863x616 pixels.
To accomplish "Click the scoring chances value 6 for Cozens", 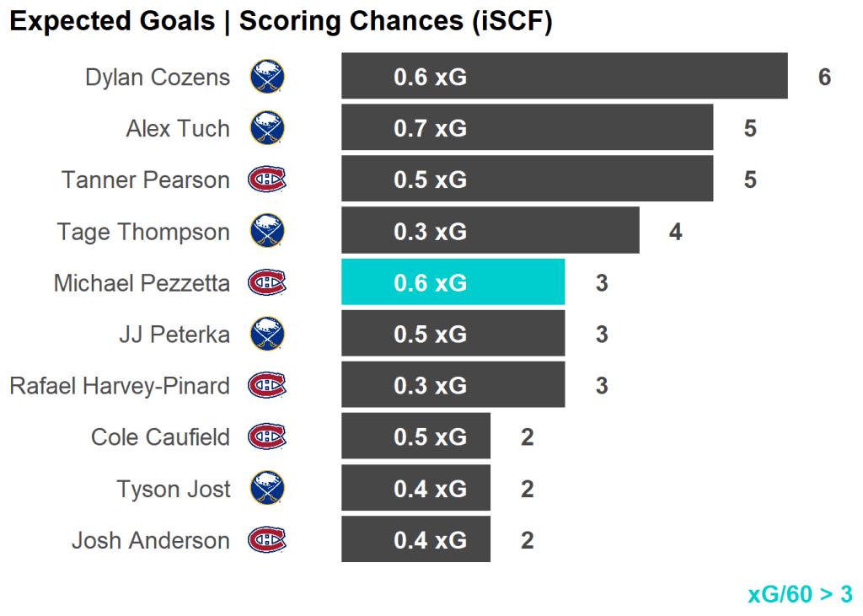I will tap(824, 78).
